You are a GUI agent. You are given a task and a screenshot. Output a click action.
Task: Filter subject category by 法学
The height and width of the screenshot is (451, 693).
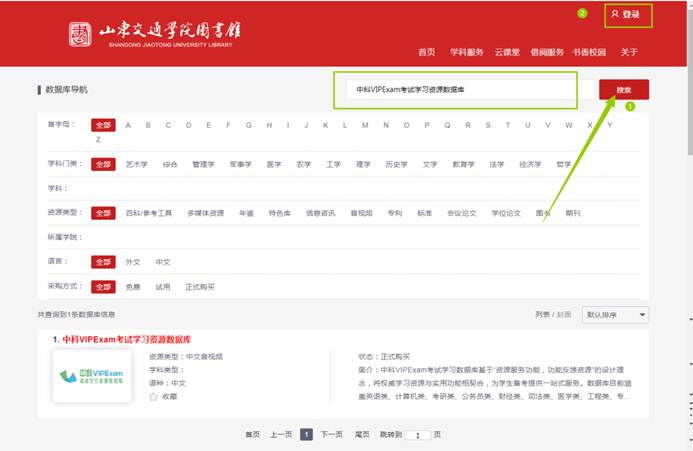pyautogui.click(x=497, y=164)
